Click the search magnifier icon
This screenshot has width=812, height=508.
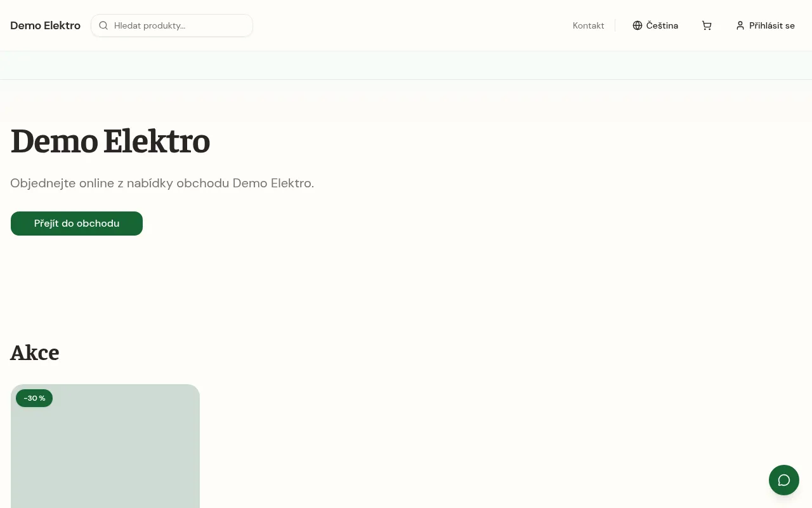coord(103,25)
